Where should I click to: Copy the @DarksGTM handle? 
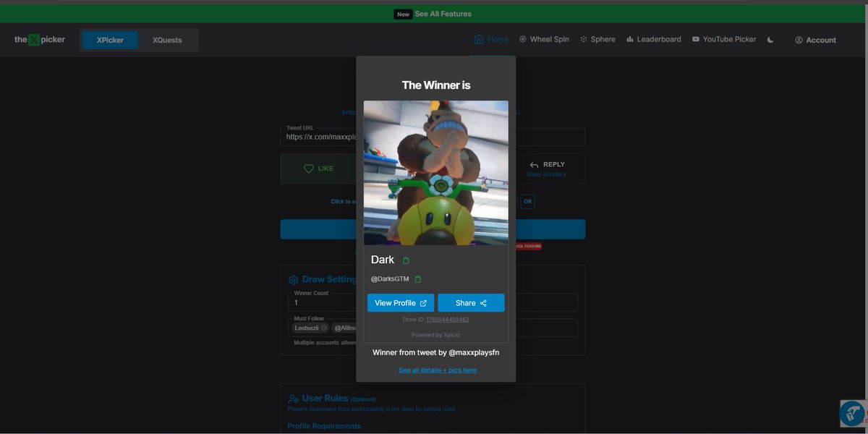point(417,279)
